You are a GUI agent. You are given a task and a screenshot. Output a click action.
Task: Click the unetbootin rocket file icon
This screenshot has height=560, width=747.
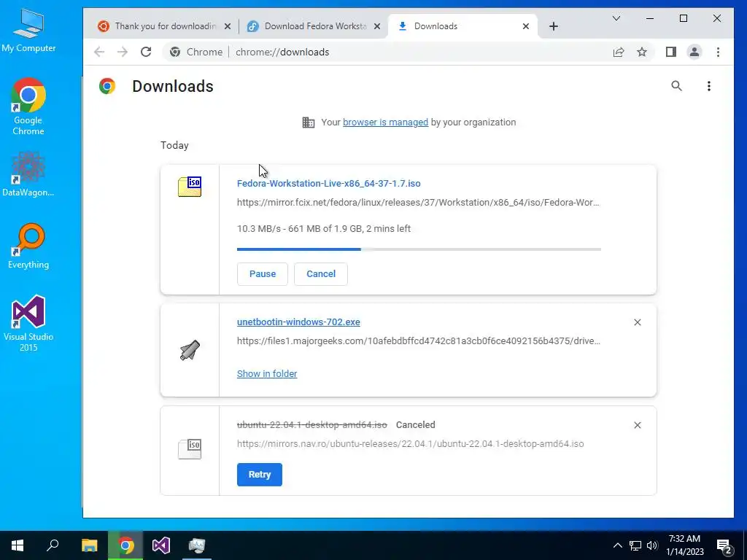click(x=190, y=351)
